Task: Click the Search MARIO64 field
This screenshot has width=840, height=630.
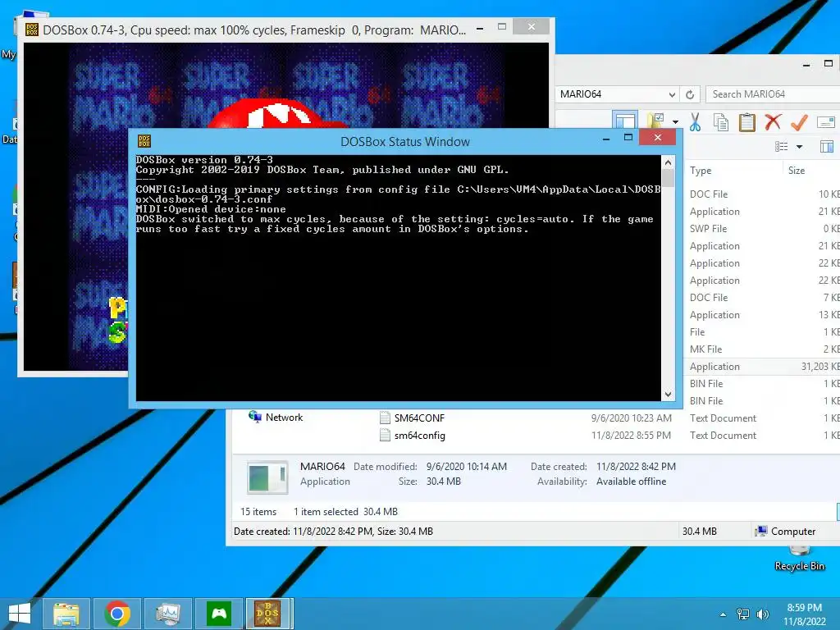Action: pyautogui.click(x=773, y=94)
